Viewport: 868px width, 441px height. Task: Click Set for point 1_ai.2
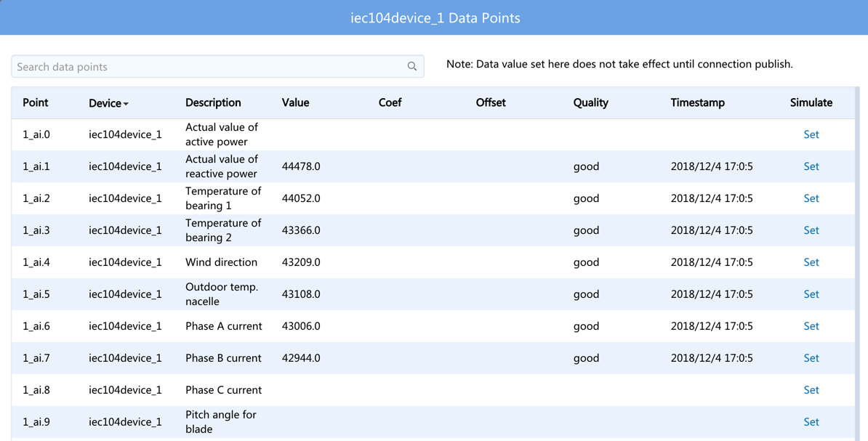[x=811, y=198]
